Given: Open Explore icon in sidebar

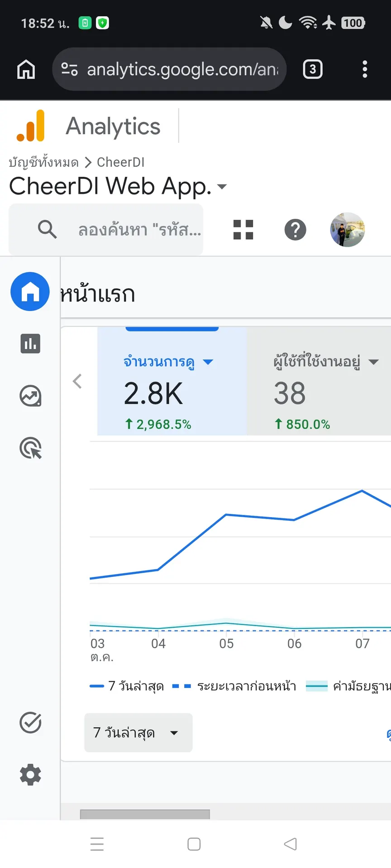Looking at the screenshot, I should 30,396.
